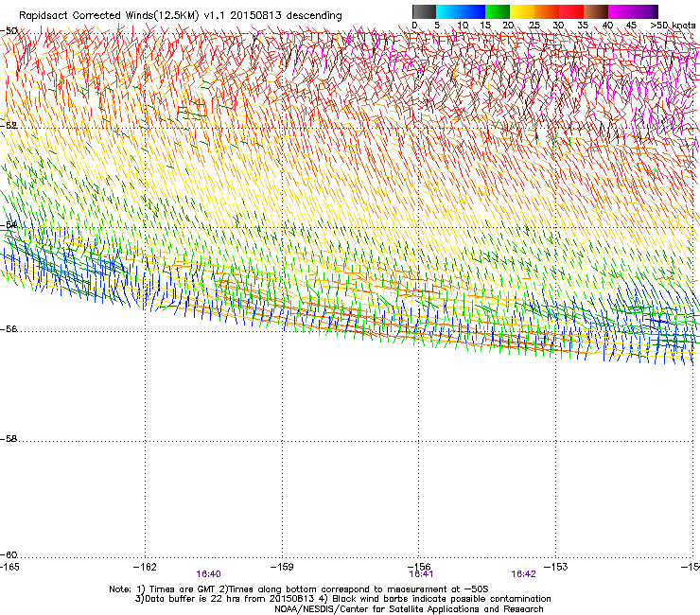Screen dimensions: 700x615
Task: Click the legend label '20'
Action: click(x=508, y=25)
